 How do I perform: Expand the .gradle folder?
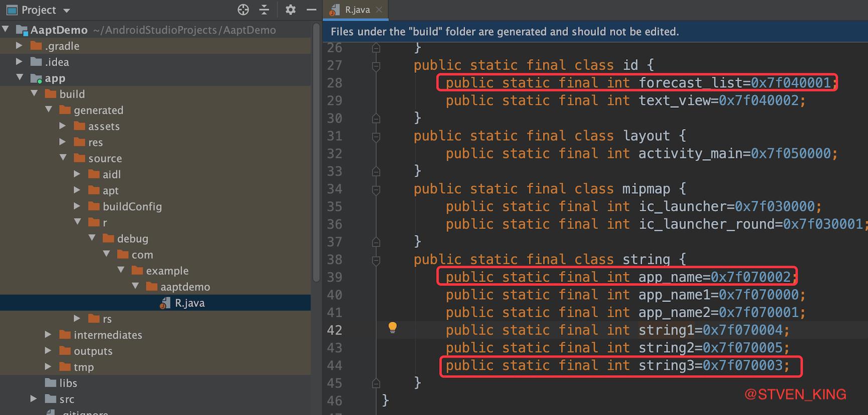coord(20,46)
